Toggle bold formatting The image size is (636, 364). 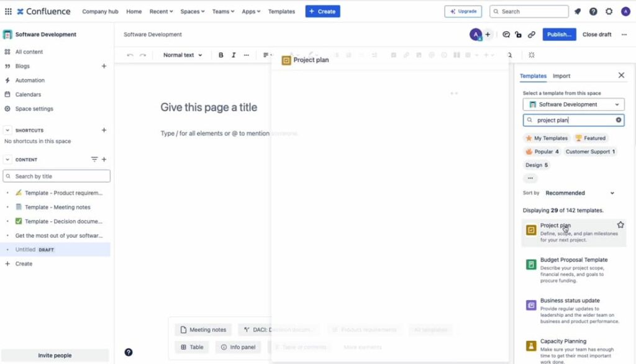tap(220, 55)
